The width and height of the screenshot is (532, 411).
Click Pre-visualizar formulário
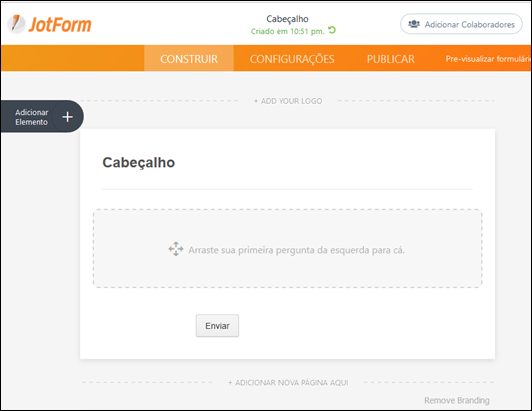tap(488, 59)
